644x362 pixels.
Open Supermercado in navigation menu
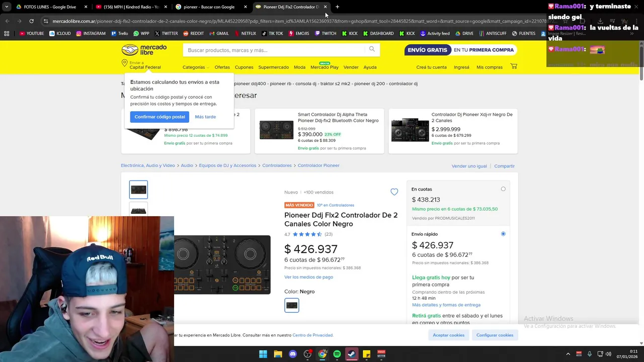pyautogui.click(x=274, y=67)
